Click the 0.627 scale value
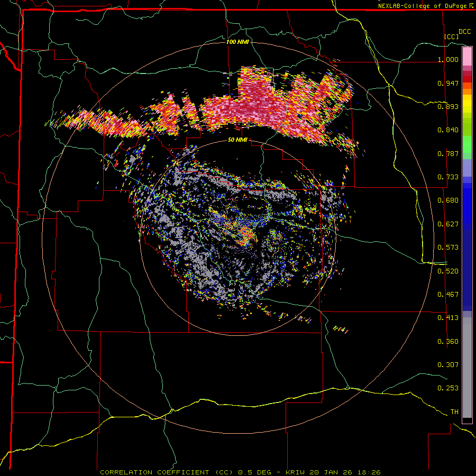 pyautogui.click(x=448, y=224)
